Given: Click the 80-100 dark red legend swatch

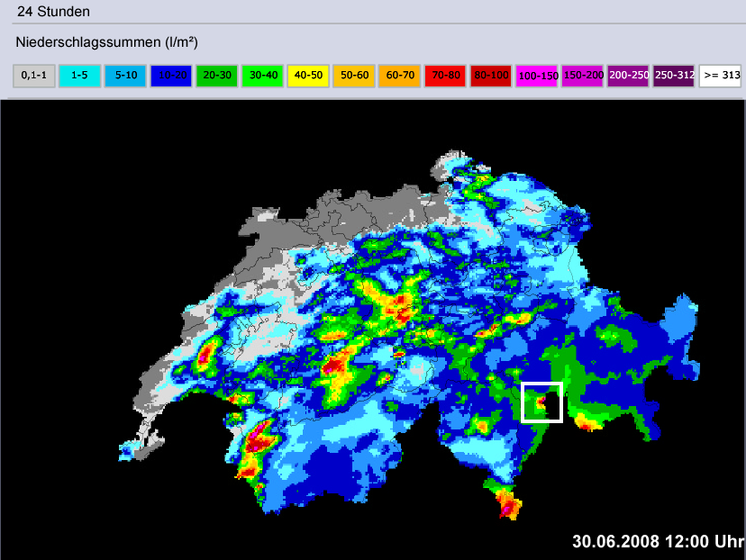Looking at the screenshot, I should click(491, 76).
